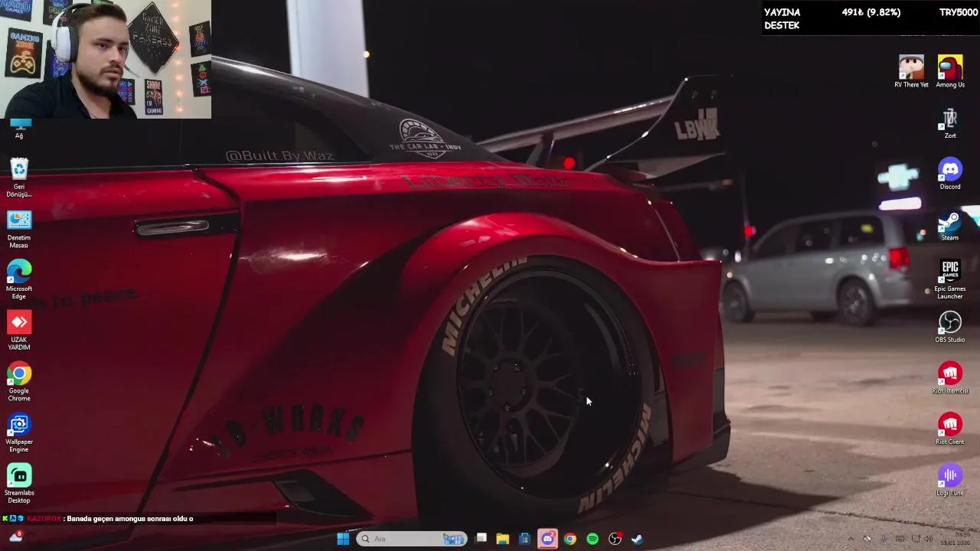Screen dimensions: 980x551
Task: Open Riot İstemcisi desktop shortcut
Action: pyautogui.click(x=950, y=378)
